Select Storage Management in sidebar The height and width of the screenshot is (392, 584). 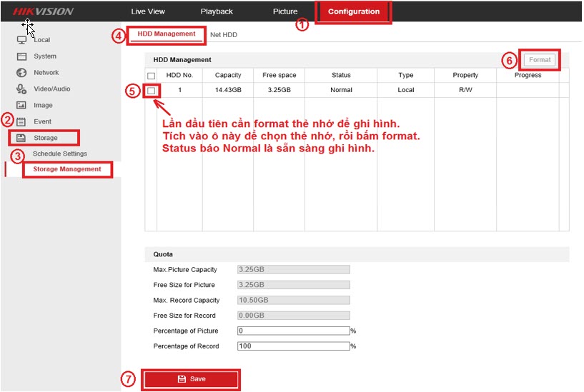[67, 170]
